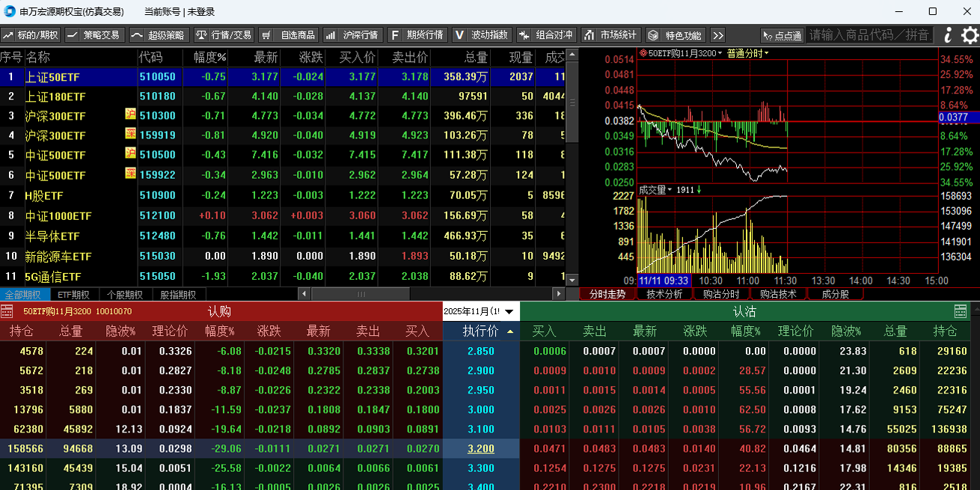Switch to the 技术分析 chart tab

664,294
